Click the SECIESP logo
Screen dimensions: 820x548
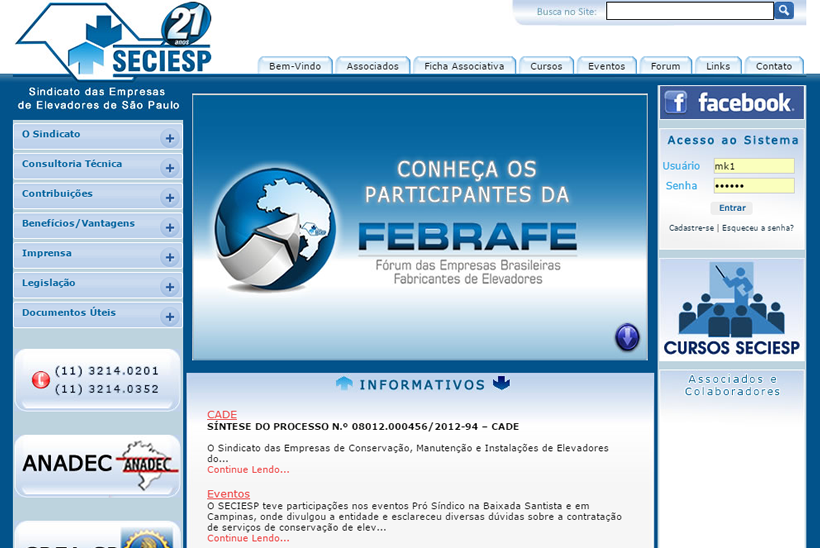(115, 41)
